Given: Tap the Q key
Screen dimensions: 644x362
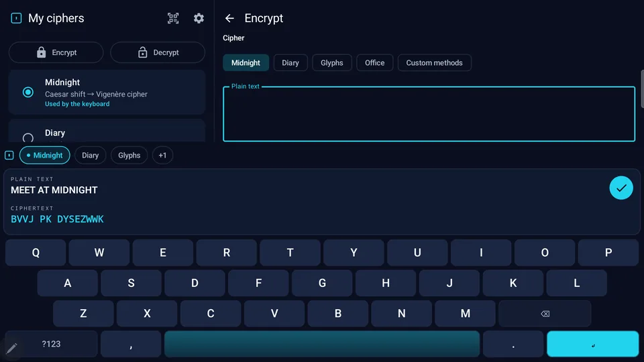Looking at the screenshot, I should [x=36, y=253].
